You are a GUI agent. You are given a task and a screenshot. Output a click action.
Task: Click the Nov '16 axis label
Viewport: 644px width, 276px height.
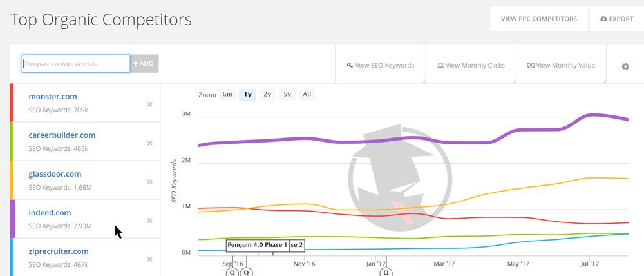click(305, 264)
